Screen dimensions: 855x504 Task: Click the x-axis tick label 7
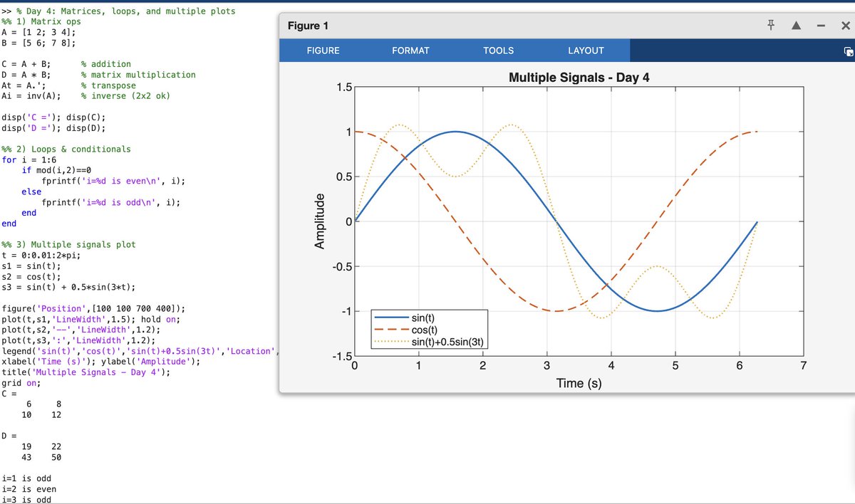[x=804, y=367]
